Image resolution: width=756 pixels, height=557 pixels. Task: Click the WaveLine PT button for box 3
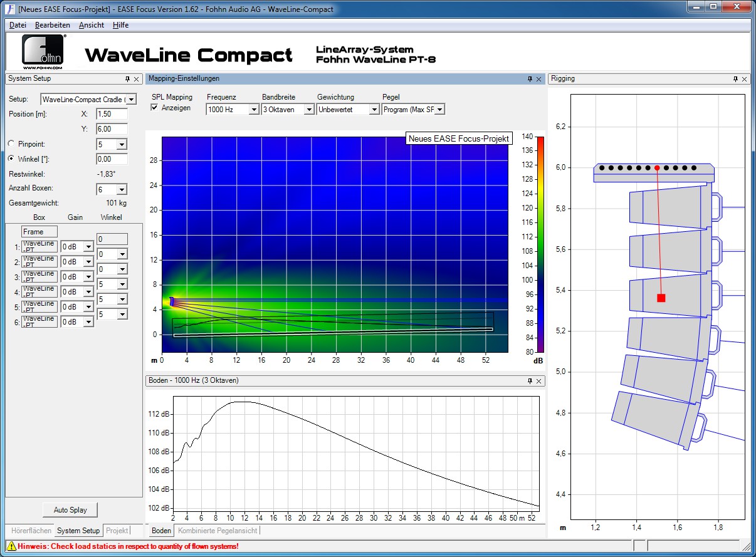[x=39, y=277]
